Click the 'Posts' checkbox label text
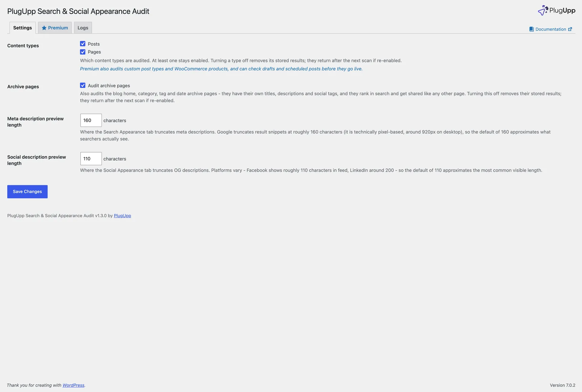Image resolution: width=582 pixels, height=392 pixels. point(94,44)
